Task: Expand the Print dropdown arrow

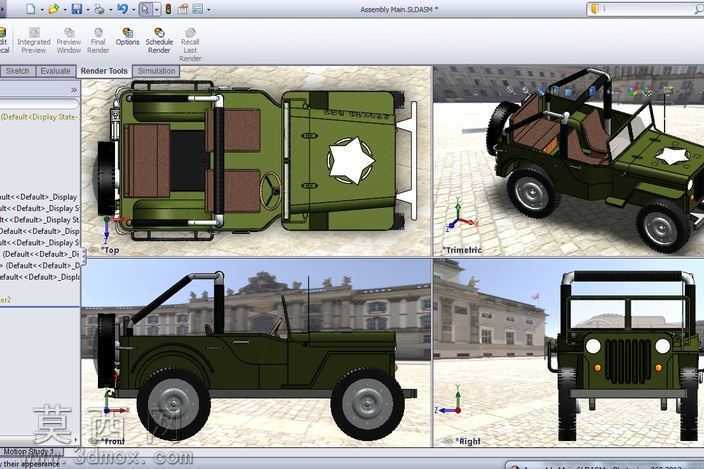Action: click(x=110, y=9)
